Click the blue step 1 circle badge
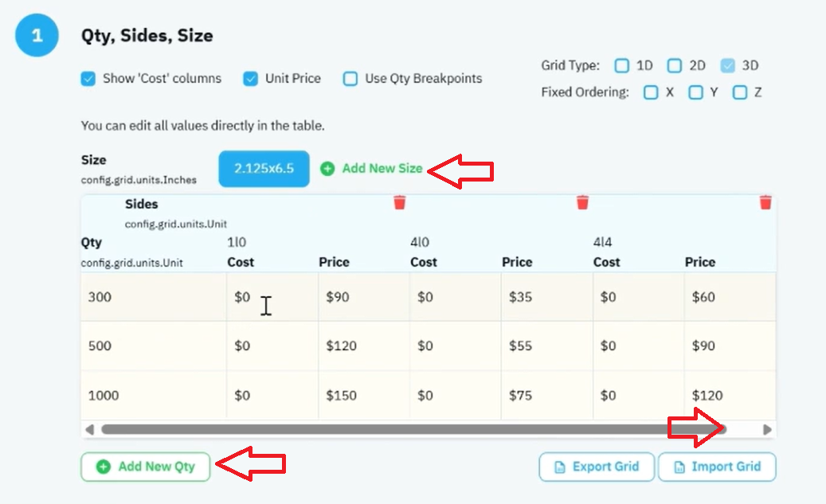This screenshot has height=504, width=826. coord(37,35)
